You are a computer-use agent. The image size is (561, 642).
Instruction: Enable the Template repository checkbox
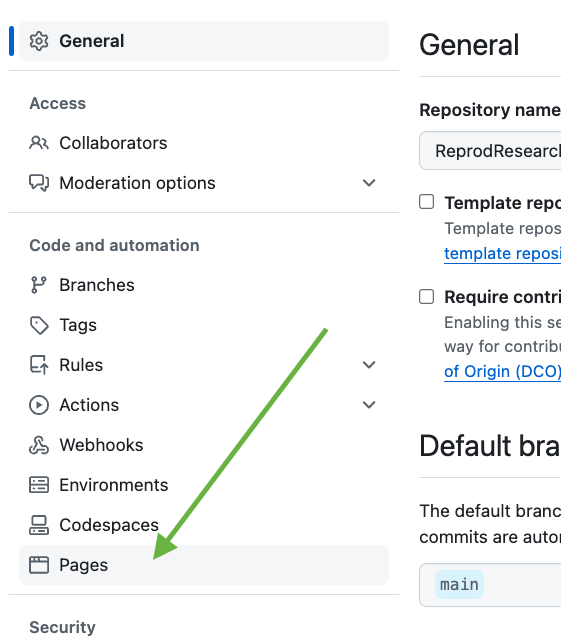[x=427, y=202]
